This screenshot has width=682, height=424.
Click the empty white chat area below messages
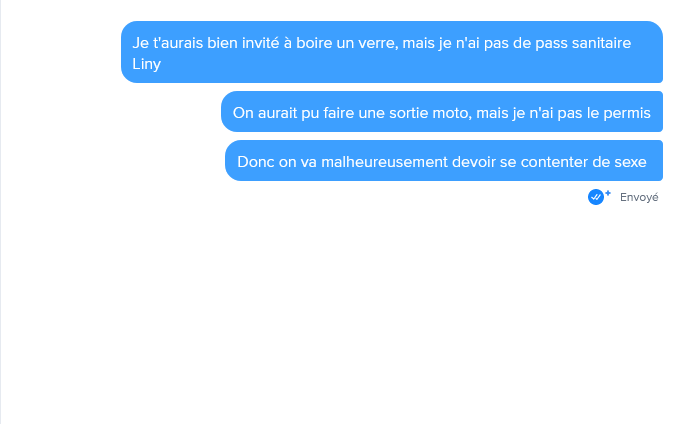click(x=341, y=313)
